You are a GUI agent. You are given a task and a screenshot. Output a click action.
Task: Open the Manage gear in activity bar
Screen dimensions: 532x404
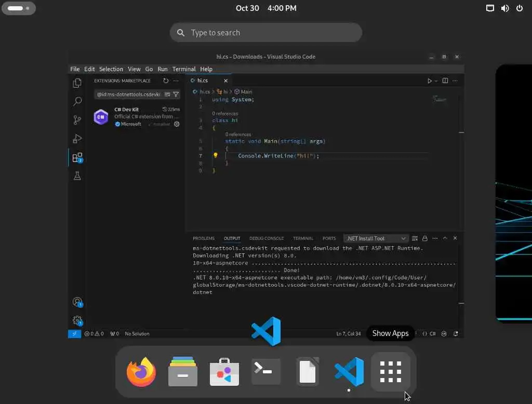pos(77,320)
